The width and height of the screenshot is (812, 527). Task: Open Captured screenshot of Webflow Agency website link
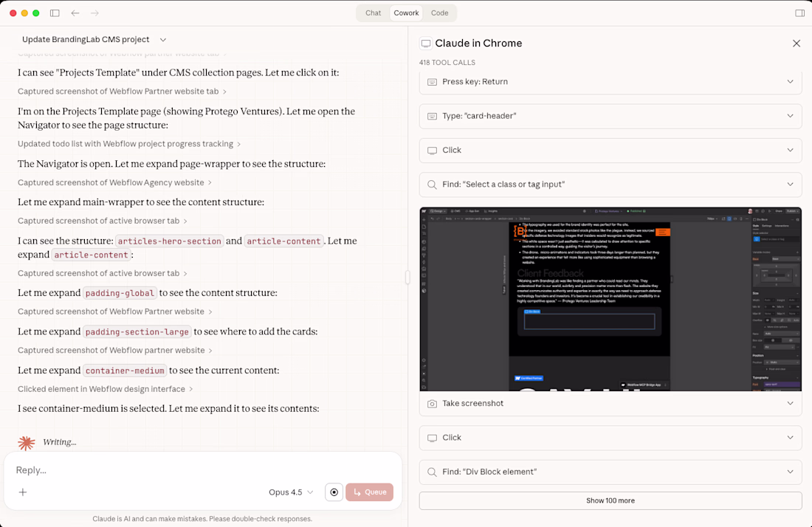point(114,182)
